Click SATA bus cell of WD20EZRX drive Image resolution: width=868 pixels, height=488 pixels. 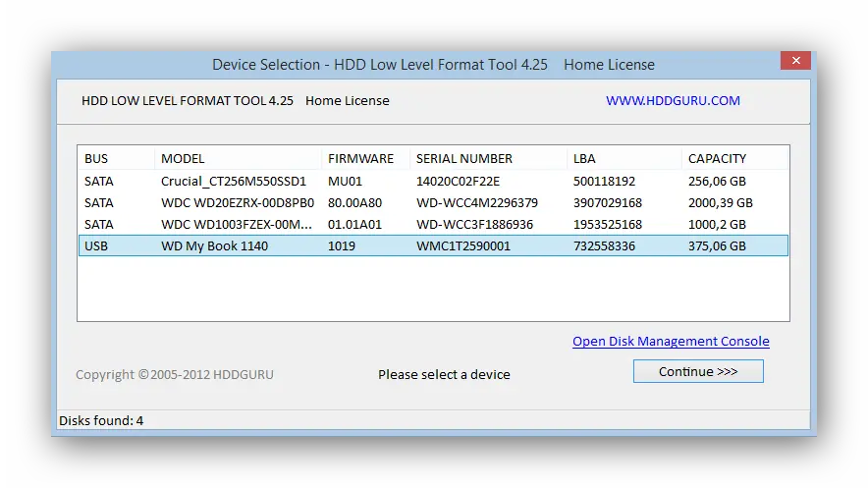tap(98, 202)
